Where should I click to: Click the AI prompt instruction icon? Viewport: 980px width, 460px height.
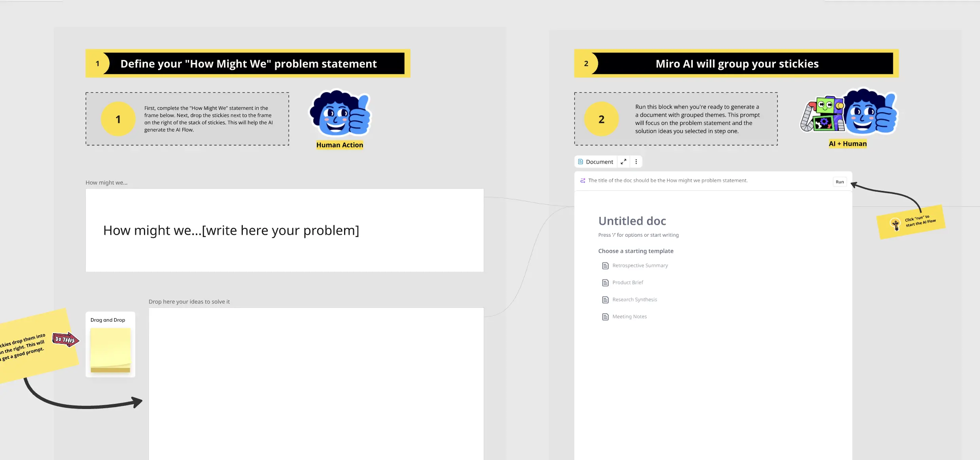583,181
